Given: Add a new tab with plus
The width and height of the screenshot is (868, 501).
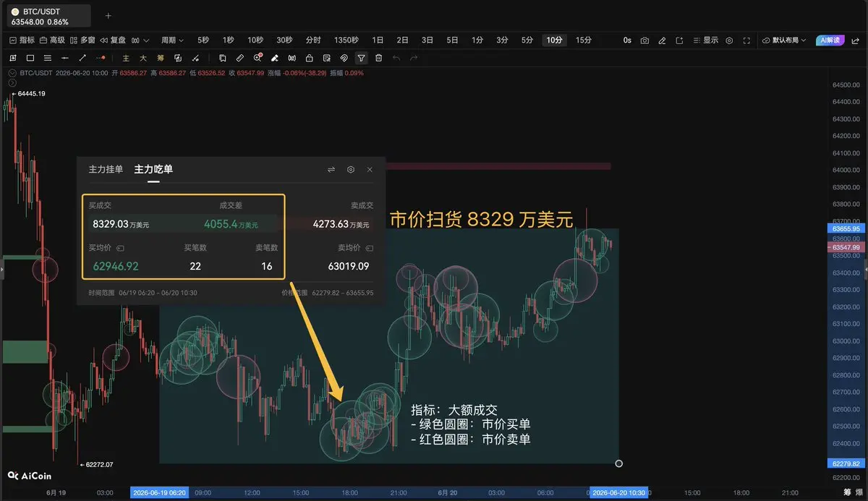Looking at the screenshot, I should pos(109,15).
